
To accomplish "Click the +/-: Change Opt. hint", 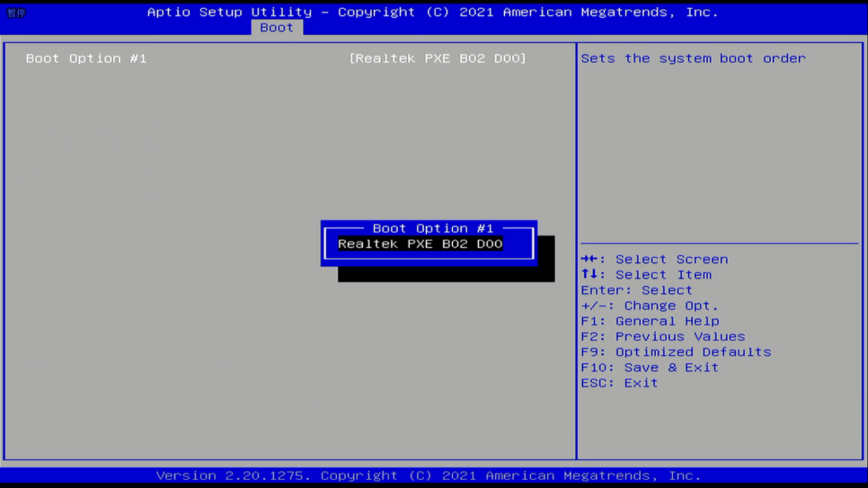I will point(650,306).
